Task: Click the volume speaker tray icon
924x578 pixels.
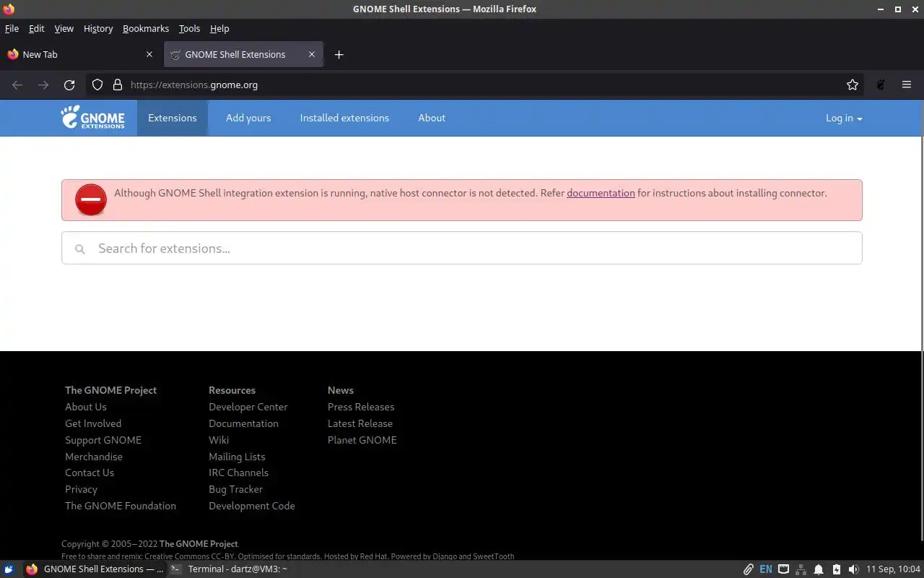Action: [x=854, y=569]
